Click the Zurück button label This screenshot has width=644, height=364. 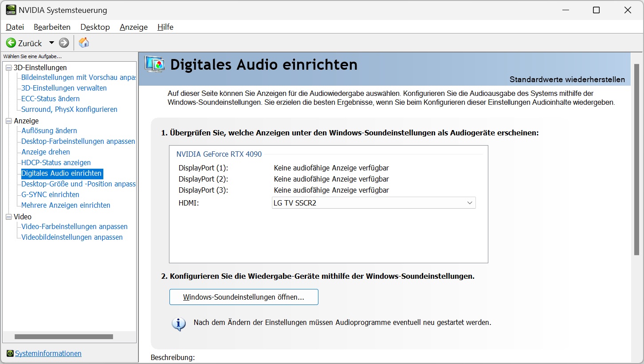[30, 43]
